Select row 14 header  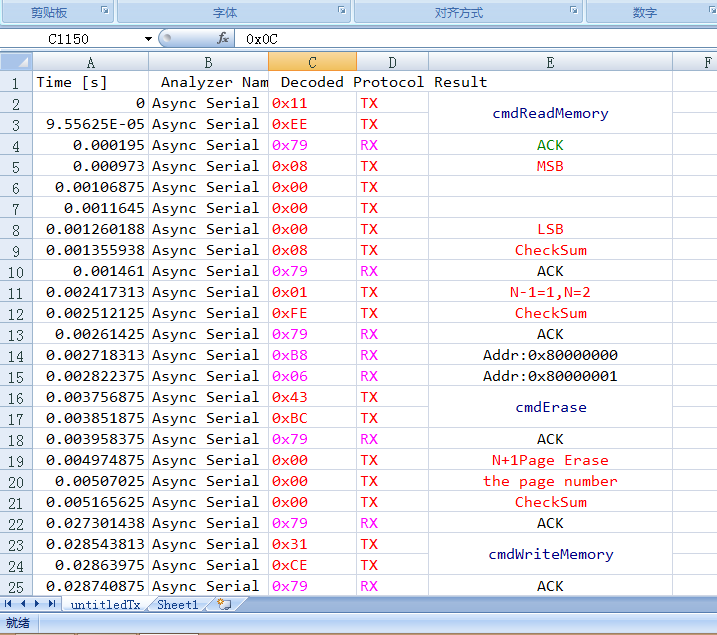point(16,355)
